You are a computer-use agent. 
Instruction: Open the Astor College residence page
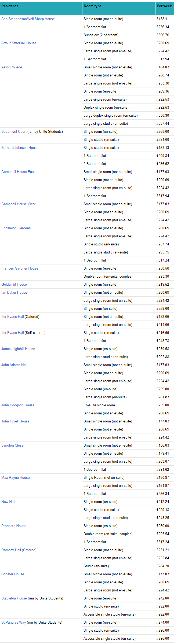coord(12,67)
